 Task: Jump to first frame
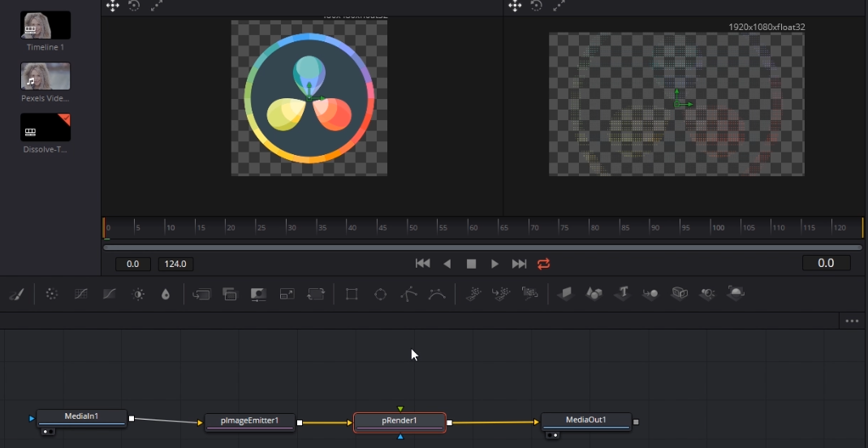click(423, 264)
